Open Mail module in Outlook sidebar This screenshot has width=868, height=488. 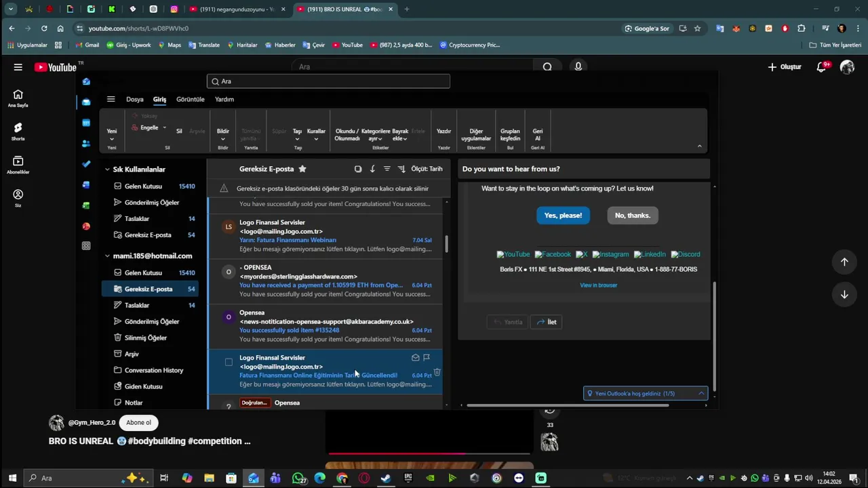click(86, 102)
